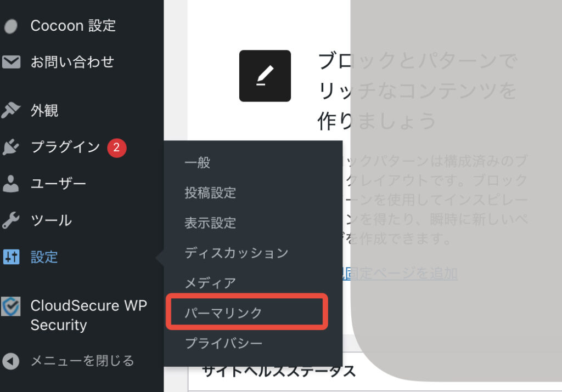Screen dimensions: 562x392
Task: Open the Cocoon 設定 menu label
Action: click(x=73, y=26)
